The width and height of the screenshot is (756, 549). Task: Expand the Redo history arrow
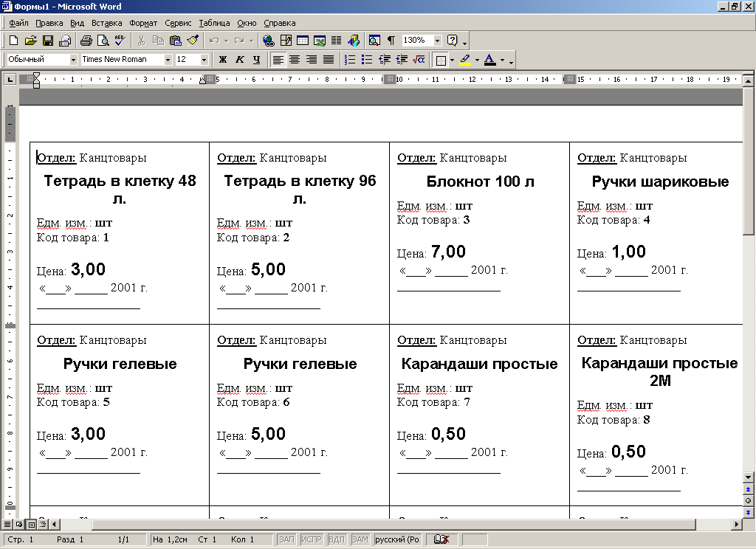point(251,41)
